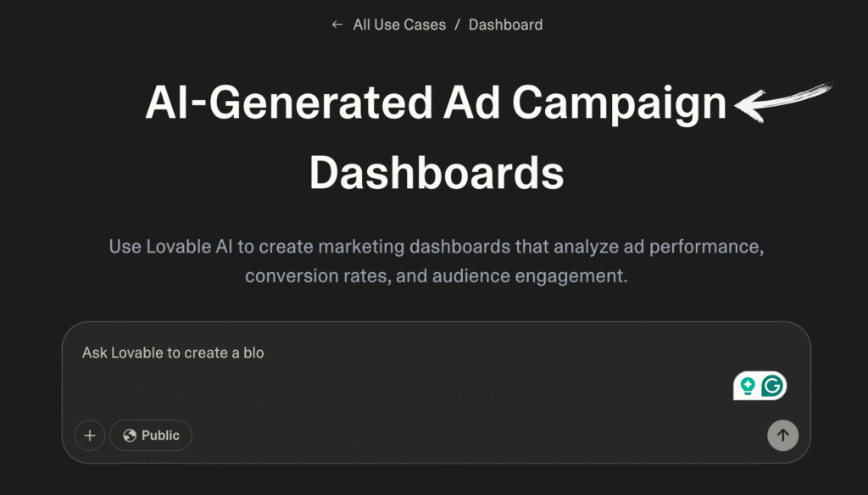Select the Dashboard breadcrumb item
868x495 pixels.
point(505,25)
